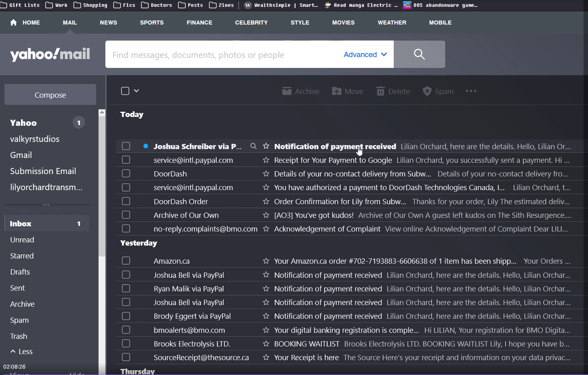
Task: Open Notification of payment received from Joshua Schreiber
Action: [335, 146]
